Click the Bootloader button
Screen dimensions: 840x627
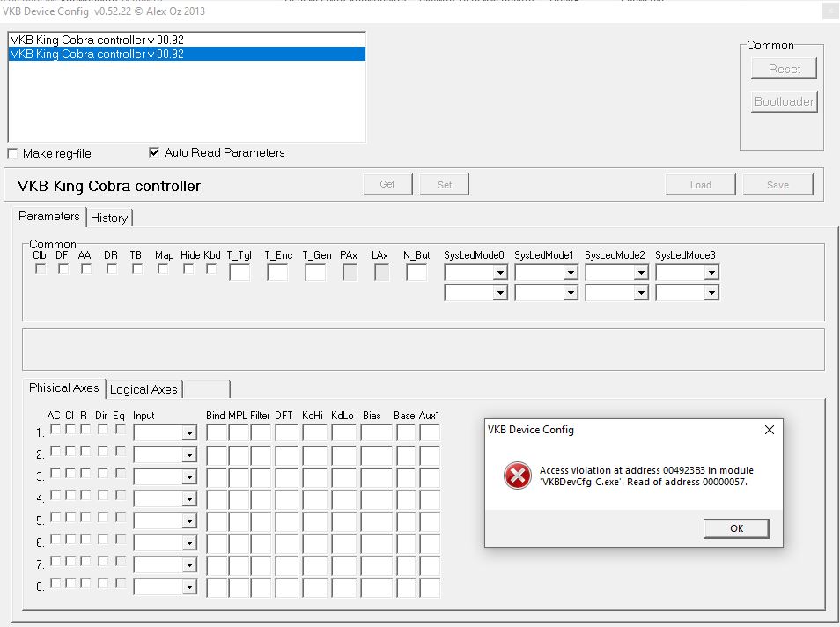click(x=784, y=101)
